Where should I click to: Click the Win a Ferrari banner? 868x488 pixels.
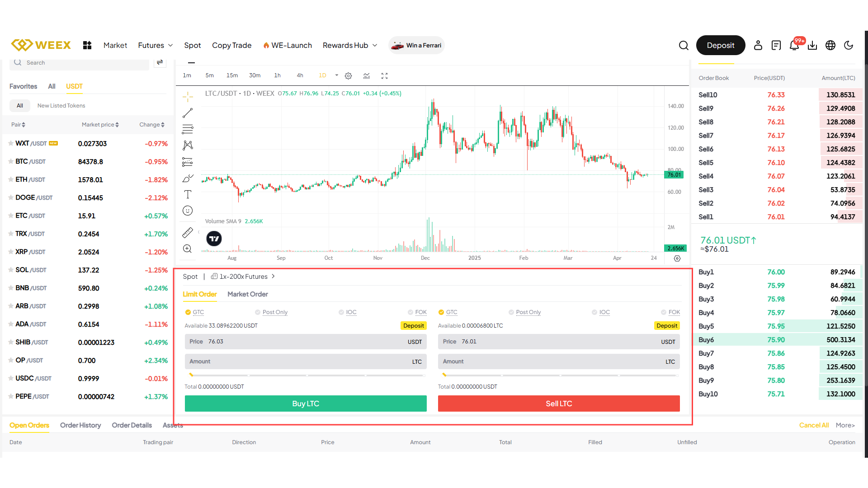[x=416, y=45]
